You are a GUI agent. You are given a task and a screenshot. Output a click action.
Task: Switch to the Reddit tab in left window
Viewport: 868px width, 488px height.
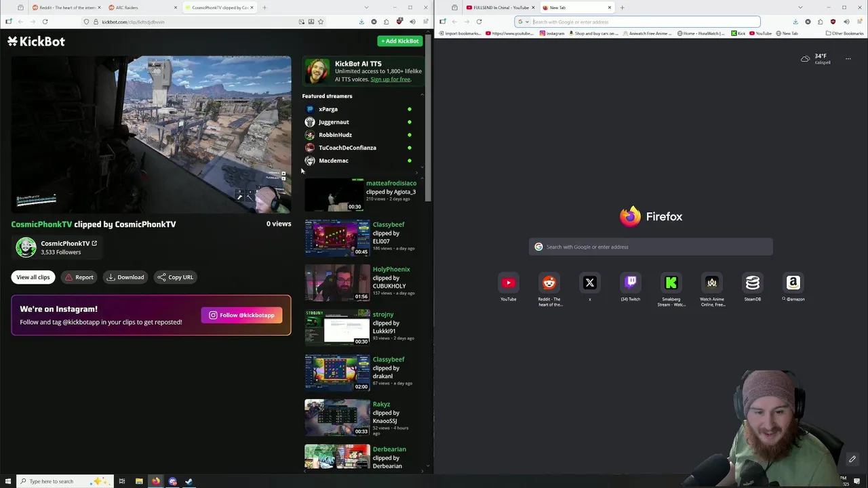pos(66,7)
